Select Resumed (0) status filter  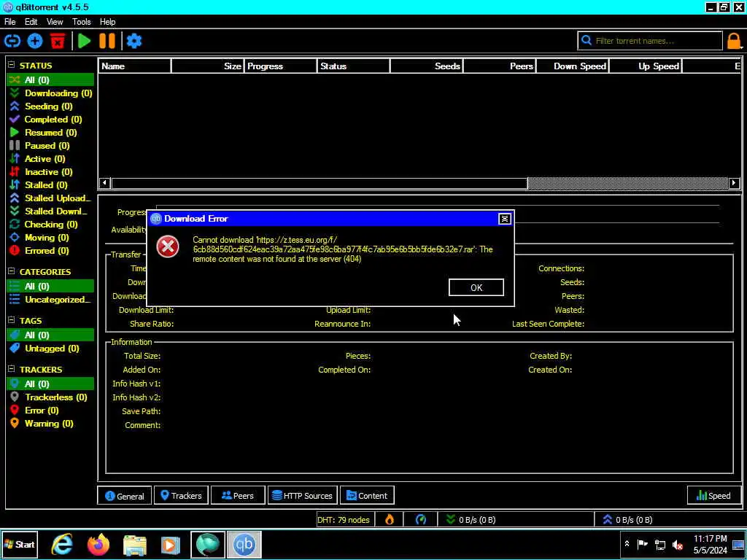coord(50,133)
